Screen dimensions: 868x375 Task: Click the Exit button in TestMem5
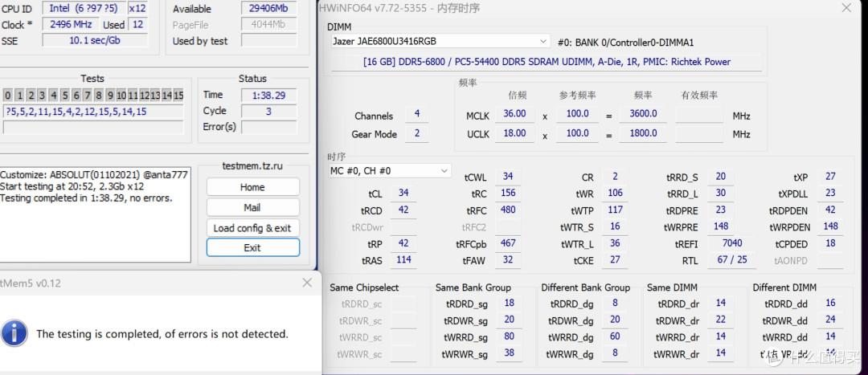(252, 248)
